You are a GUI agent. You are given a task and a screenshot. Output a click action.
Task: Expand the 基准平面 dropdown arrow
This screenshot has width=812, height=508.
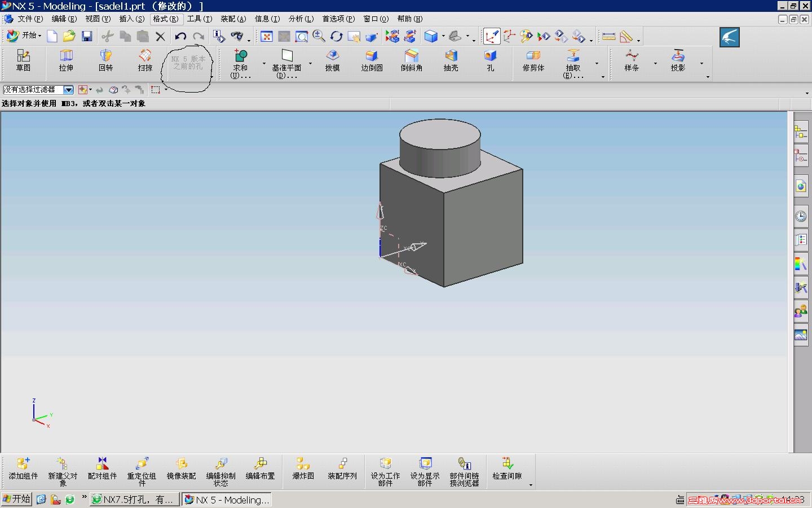pos(310,63)
